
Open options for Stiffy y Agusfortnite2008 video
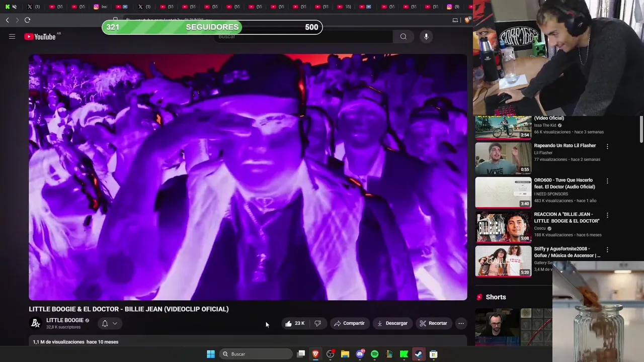coord(607,249)
